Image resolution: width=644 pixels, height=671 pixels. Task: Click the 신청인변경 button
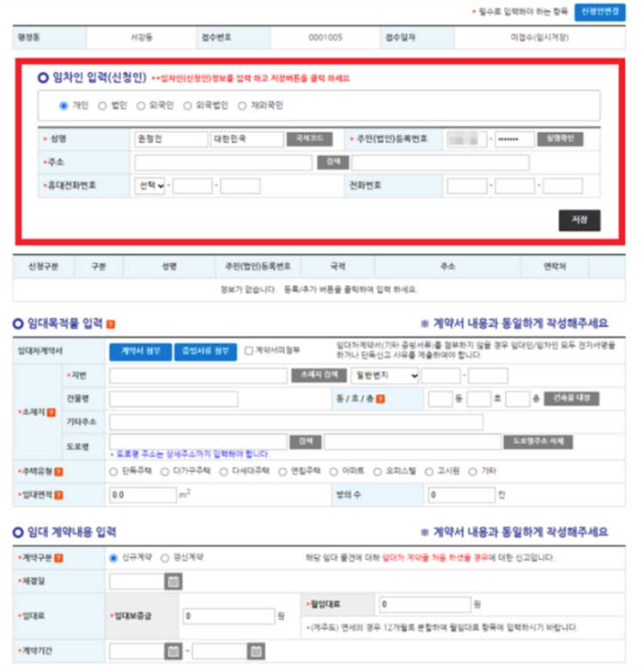coord(599,12)
